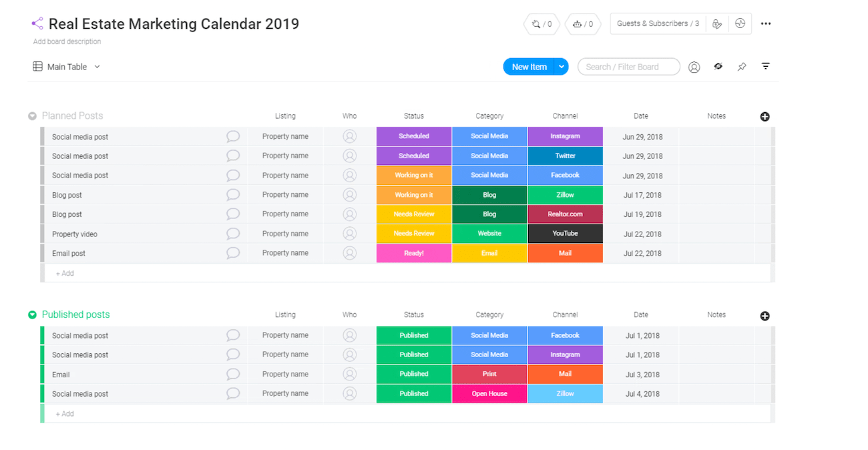Click Zillow channel on Jul 17 Blog post
The height and width of the screenshot is (450, 868).
click(565, 195)
